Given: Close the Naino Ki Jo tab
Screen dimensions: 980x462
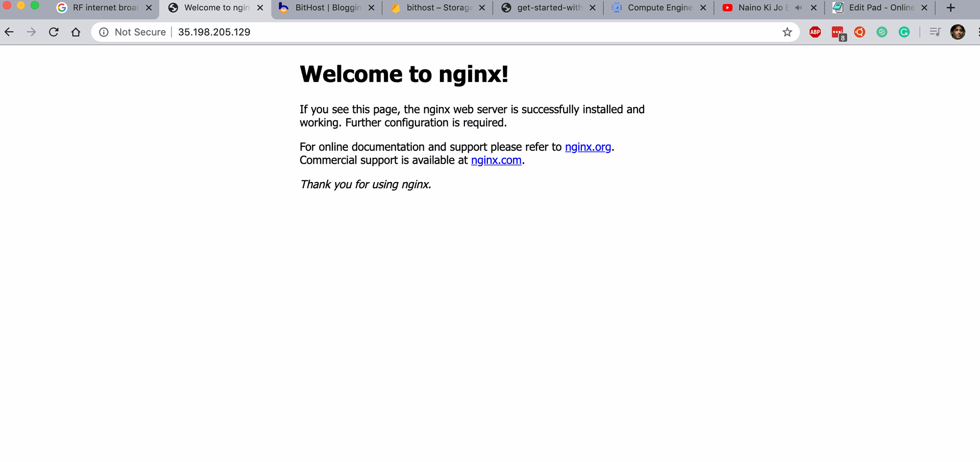Looking at the screenshot, I should coord(814,8).
